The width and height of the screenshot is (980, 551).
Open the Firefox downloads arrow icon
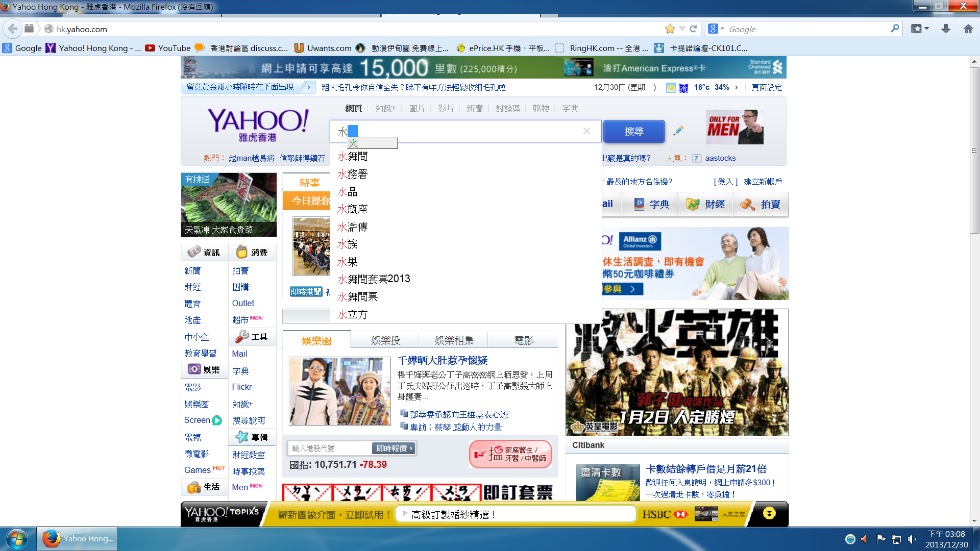click(x=946, y=29)
